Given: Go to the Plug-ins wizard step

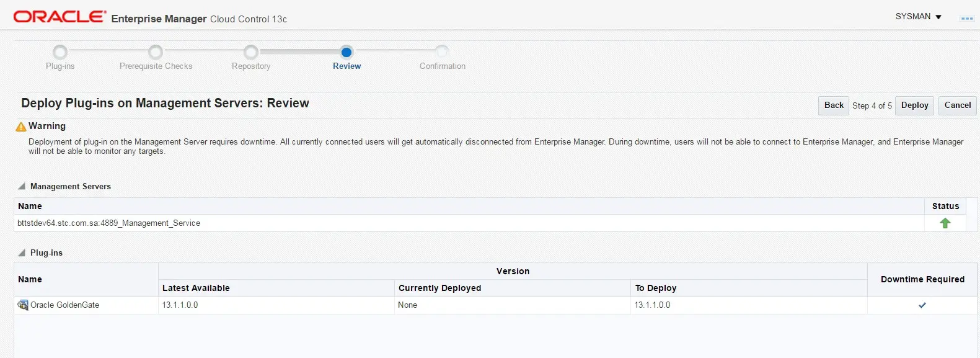Looking at the screenshot, I should (x=60, y=66).
